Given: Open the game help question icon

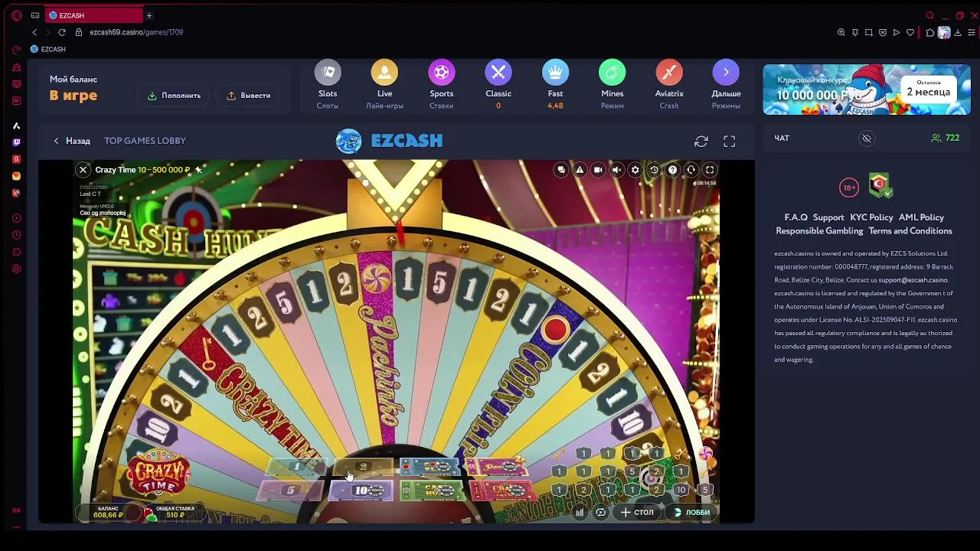Looking at the screenshot, I should (672, 170).
